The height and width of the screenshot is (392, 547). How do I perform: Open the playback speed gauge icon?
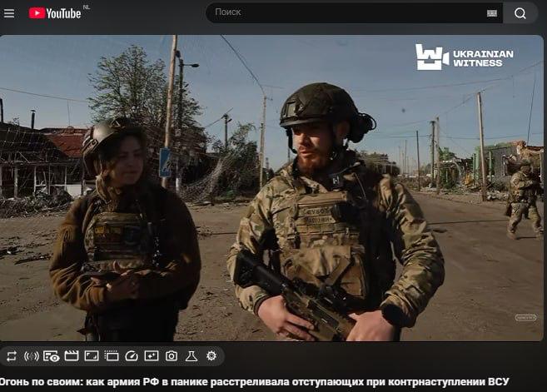point(132,356)
